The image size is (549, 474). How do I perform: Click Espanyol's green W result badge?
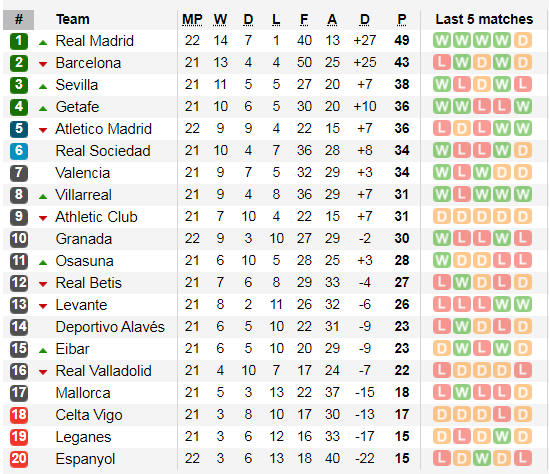(x=482, y=458)
